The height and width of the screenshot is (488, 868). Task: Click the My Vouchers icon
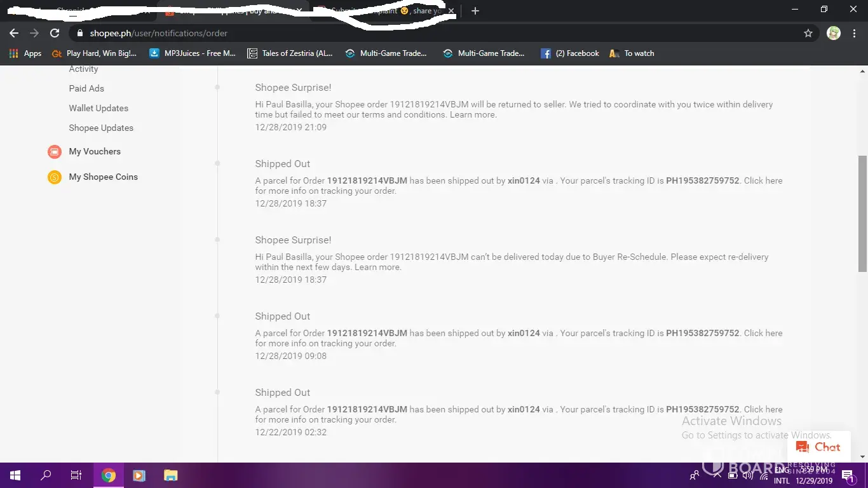[x=55, y=152]
